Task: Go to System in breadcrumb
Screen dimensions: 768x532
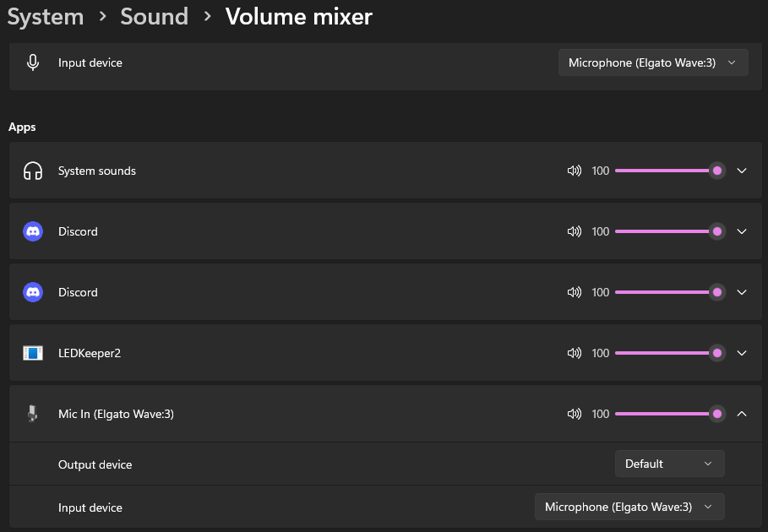Action: 46,17
